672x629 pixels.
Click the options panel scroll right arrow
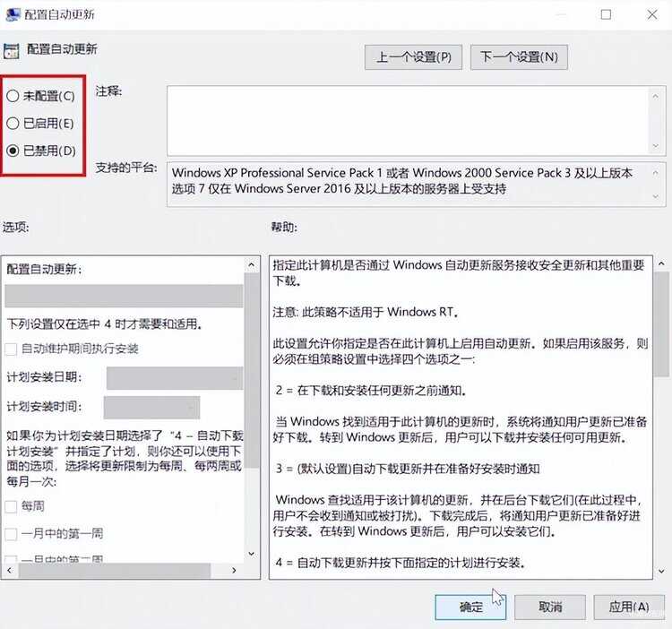234,570
